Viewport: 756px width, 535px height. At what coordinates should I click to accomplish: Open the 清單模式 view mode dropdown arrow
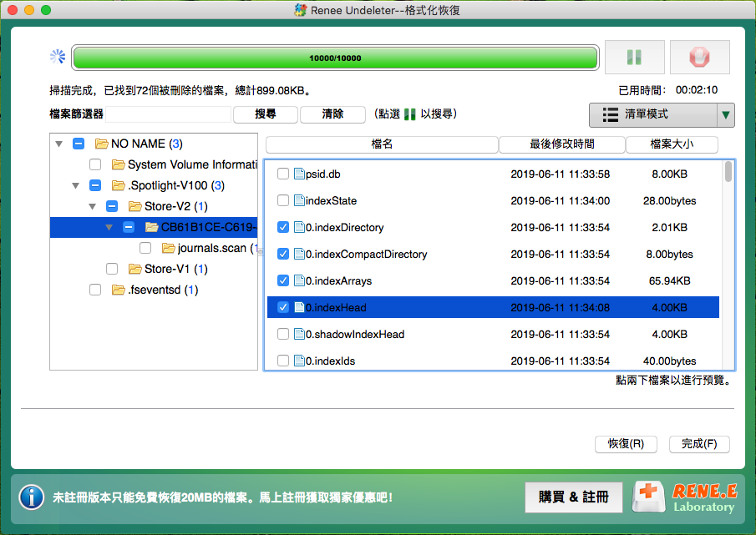click(725, 115)
